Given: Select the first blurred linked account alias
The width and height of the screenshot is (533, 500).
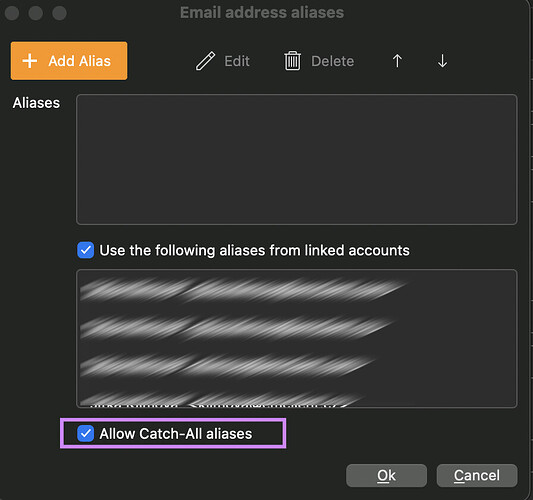Looking at the screenshot, I should point(243,290).
